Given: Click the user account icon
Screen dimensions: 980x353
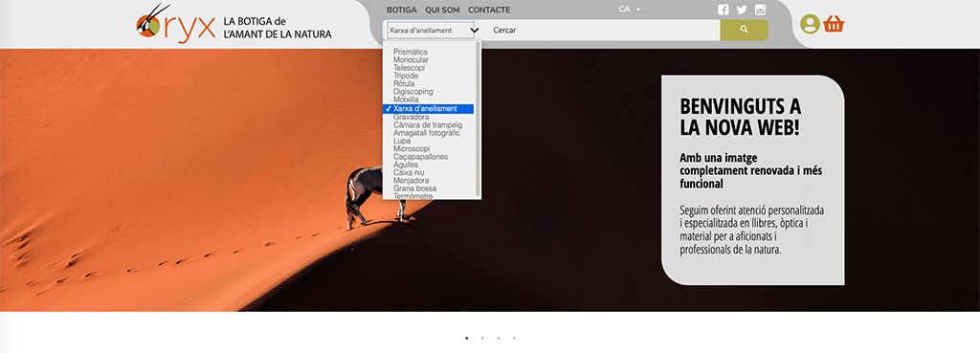Looking at the screenshot, I should (810, 24).
